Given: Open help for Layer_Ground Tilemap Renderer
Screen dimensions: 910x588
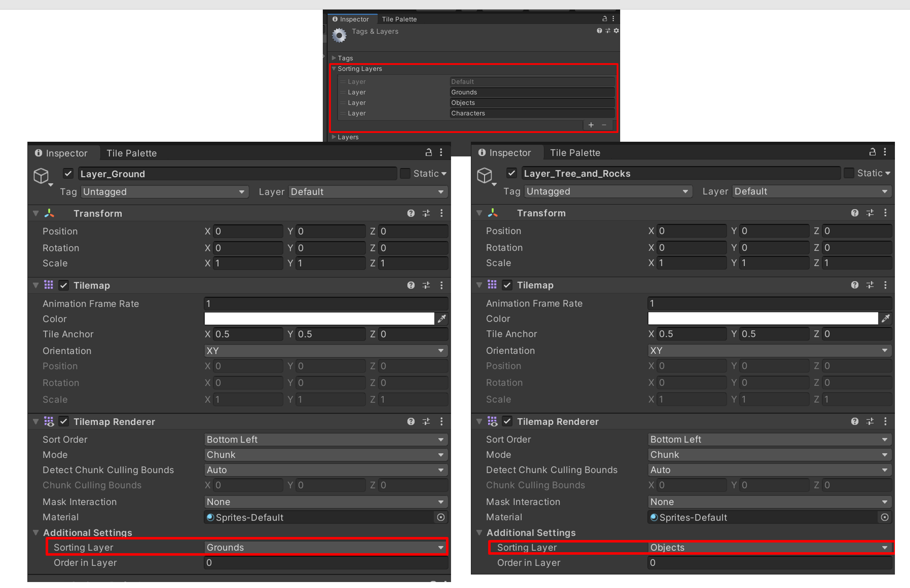Looking at the screenshot, I should pos(411,422).
